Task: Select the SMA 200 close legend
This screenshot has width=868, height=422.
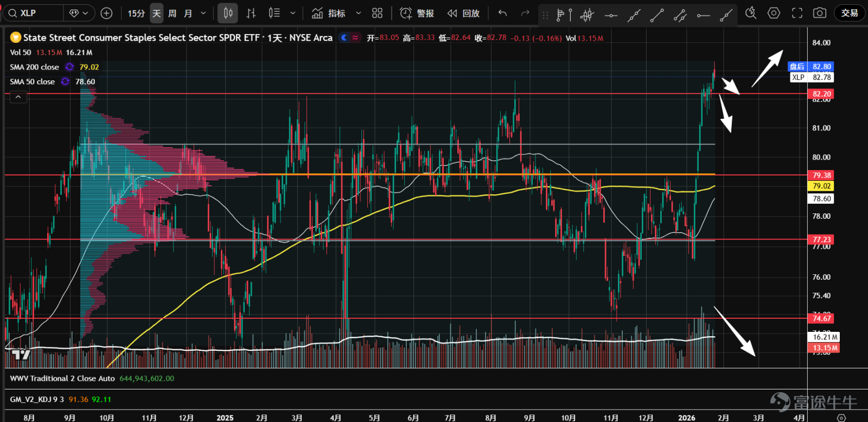Action: pos(34,67)
